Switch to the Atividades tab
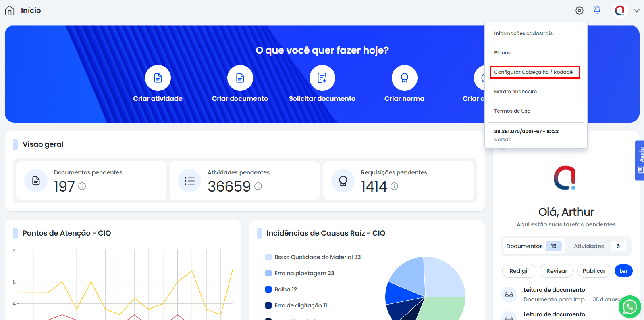This screenshot has height=320, width=644. coord(597,246)
